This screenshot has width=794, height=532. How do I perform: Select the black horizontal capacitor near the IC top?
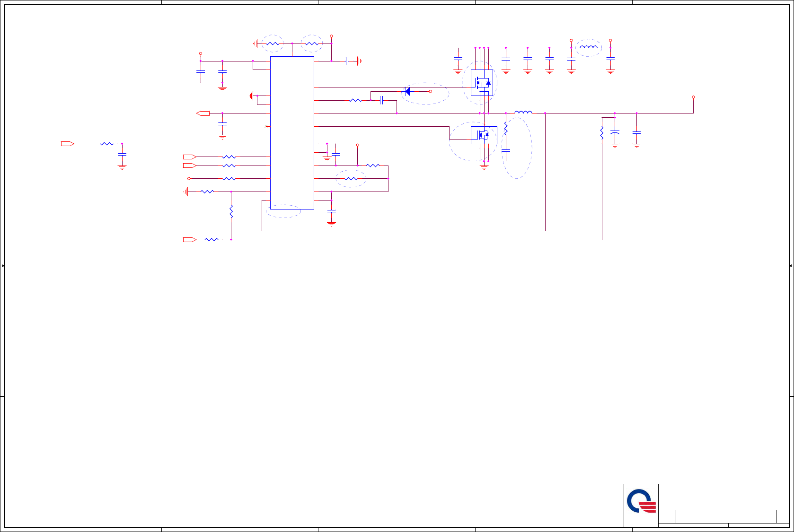tap(347, 61)
